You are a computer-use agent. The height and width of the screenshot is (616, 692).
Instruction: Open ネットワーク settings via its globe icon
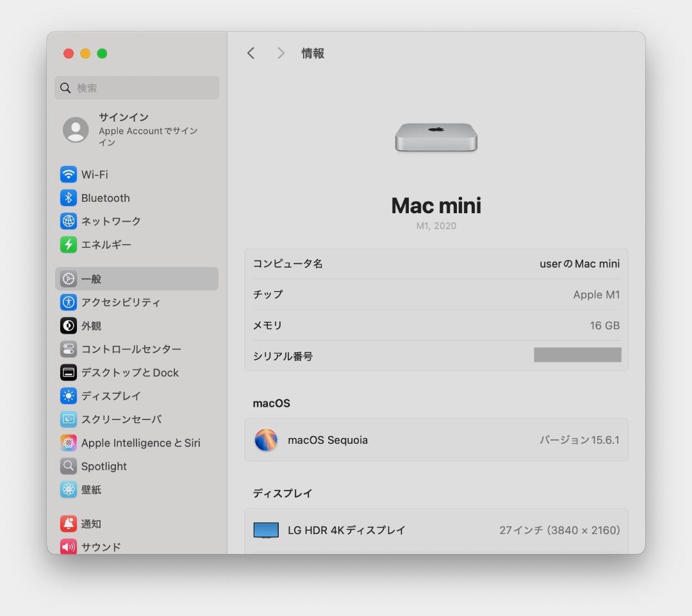tap(69, 221)
